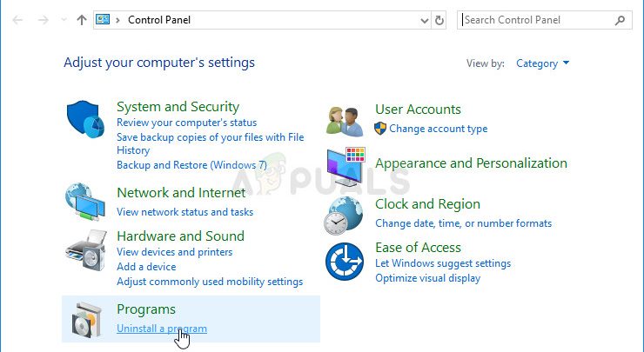Click the Uninstall a program link
Screen dimensions: 644x352
coord(162,329)
